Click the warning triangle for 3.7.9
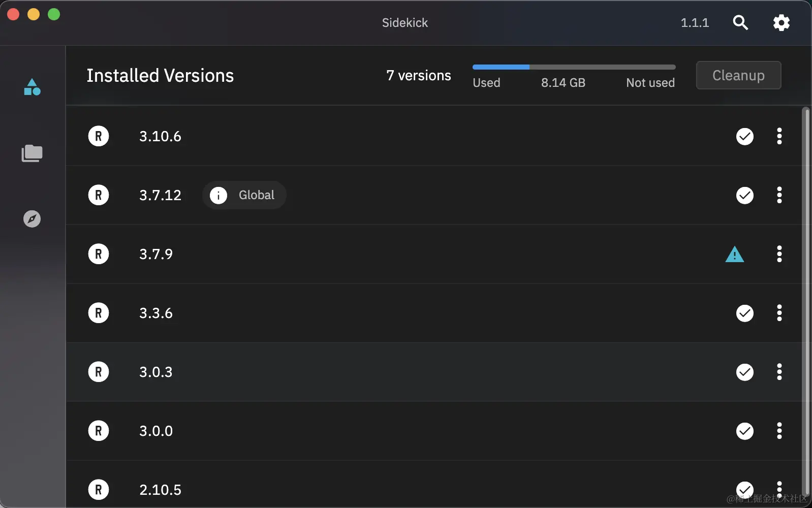 click(734, 255)
